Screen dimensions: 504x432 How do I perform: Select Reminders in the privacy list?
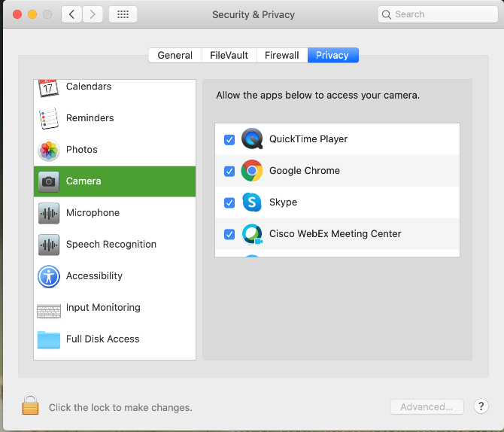tap(115, 118)
